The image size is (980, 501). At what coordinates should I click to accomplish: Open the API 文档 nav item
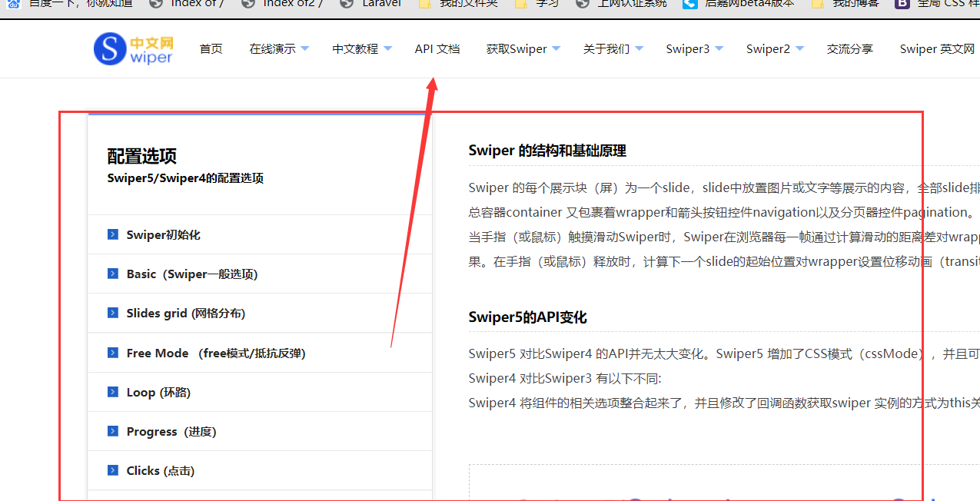(x=437, y=48)
